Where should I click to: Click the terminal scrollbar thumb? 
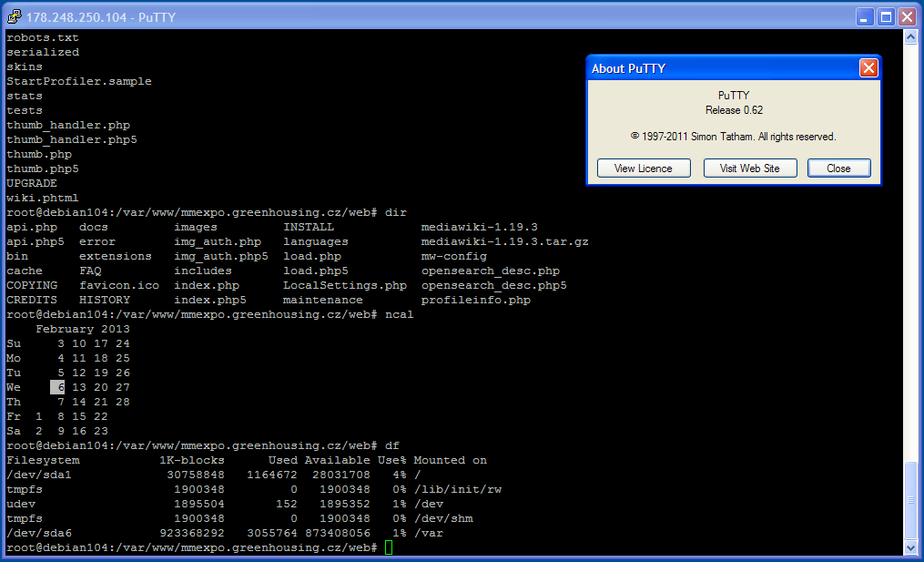[x=909, y=499]
